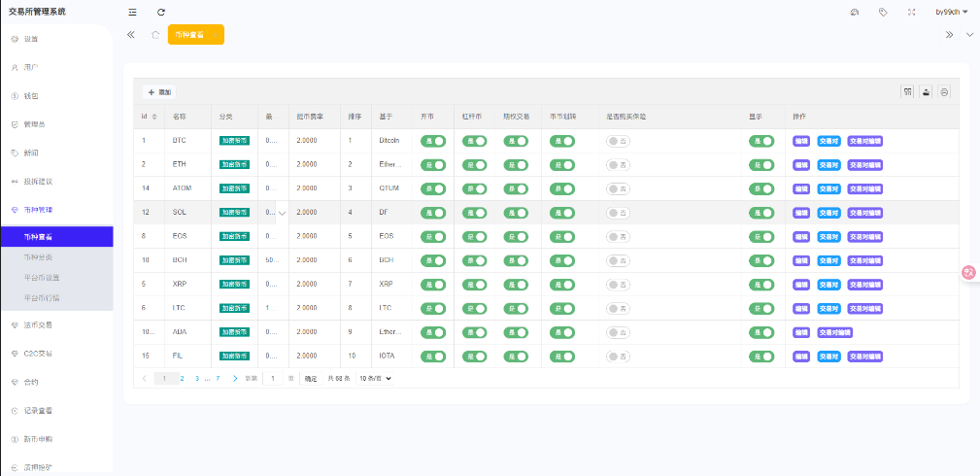Click the 合约 icon in sidebar
The width and height of the screenshot is (980, 476).
click(15, 382)
